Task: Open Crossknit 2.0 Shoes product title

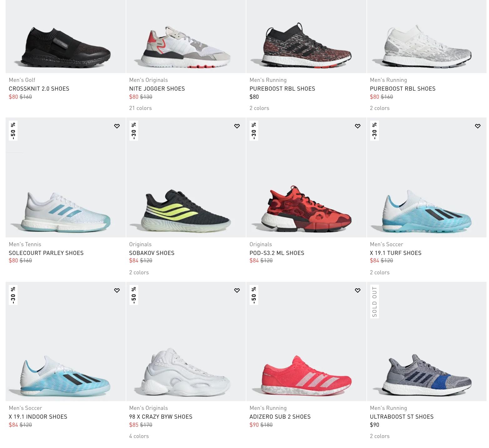Action: point(39,89)
